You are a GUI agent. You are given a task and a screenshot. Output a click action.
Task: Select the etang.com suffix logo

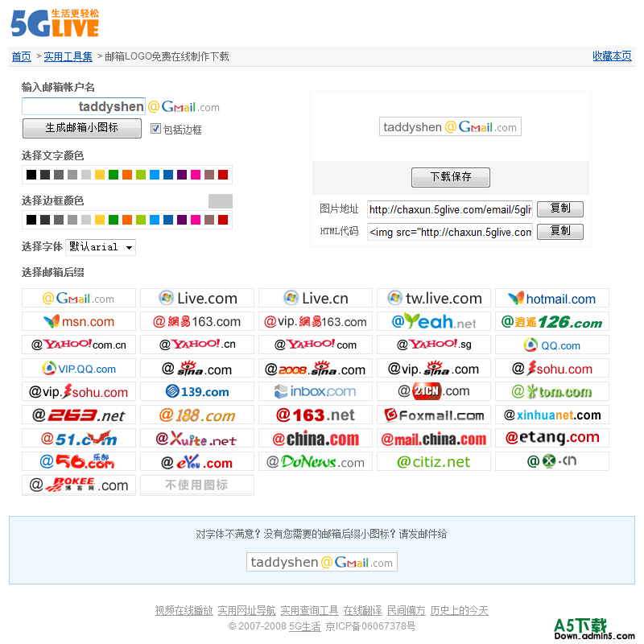tap(552, 439)
